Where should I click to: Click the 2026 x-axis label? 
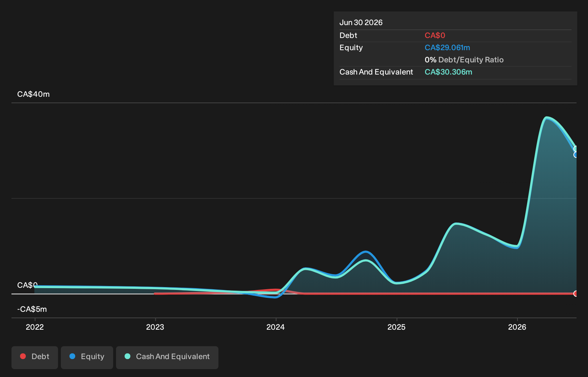[517, 327]
